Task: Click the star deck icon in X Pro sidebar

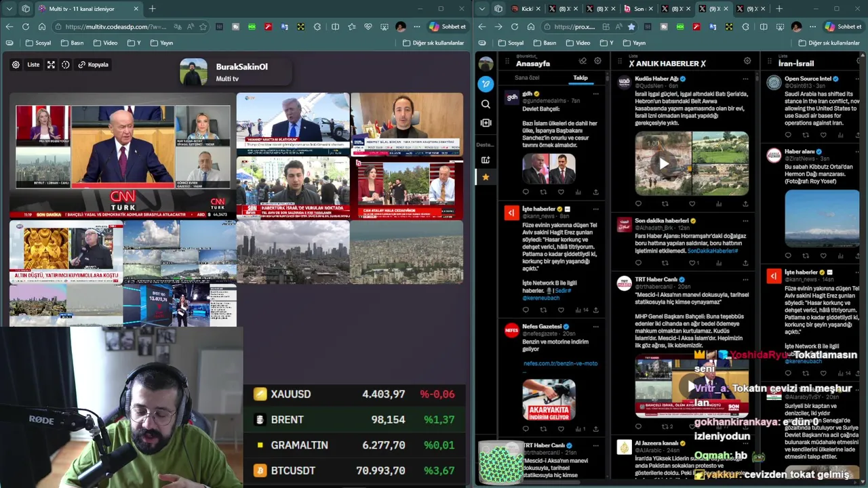Action: pos(486,177)
